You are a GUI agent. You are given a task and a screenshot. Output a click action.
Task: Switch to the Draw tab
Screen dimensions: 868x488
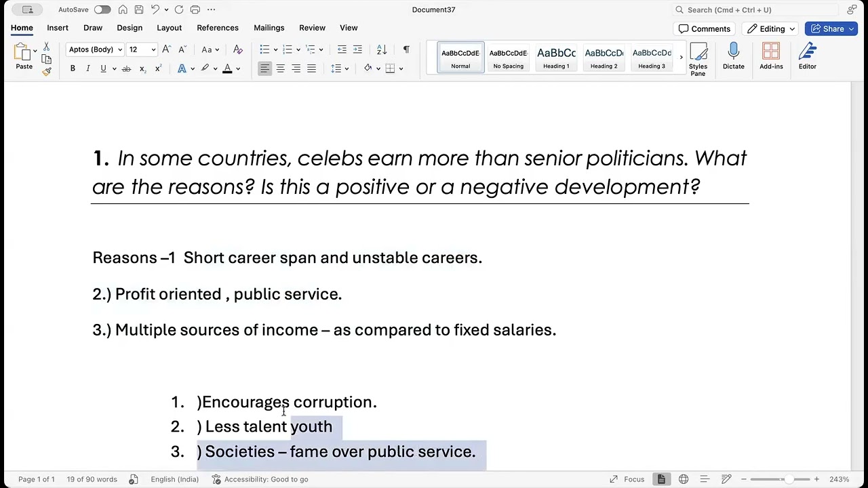coord(93,28)
